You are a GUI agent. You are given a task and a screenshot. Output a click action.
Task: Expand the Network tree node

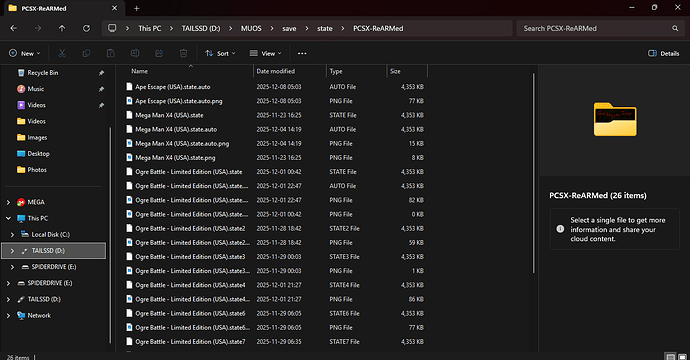(8, 316)
